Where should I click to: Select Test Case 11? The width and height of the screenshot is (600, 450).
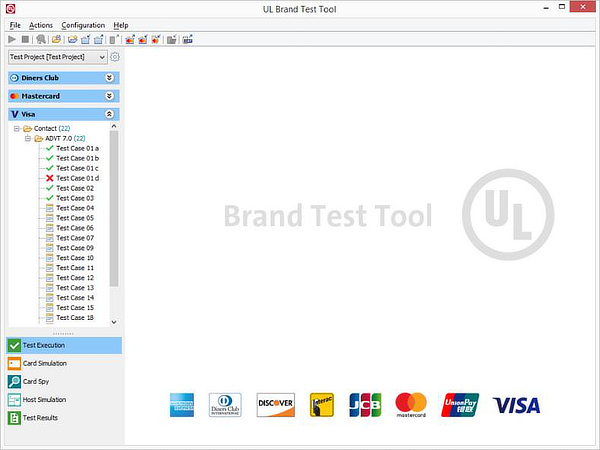(x=75, y=268)
